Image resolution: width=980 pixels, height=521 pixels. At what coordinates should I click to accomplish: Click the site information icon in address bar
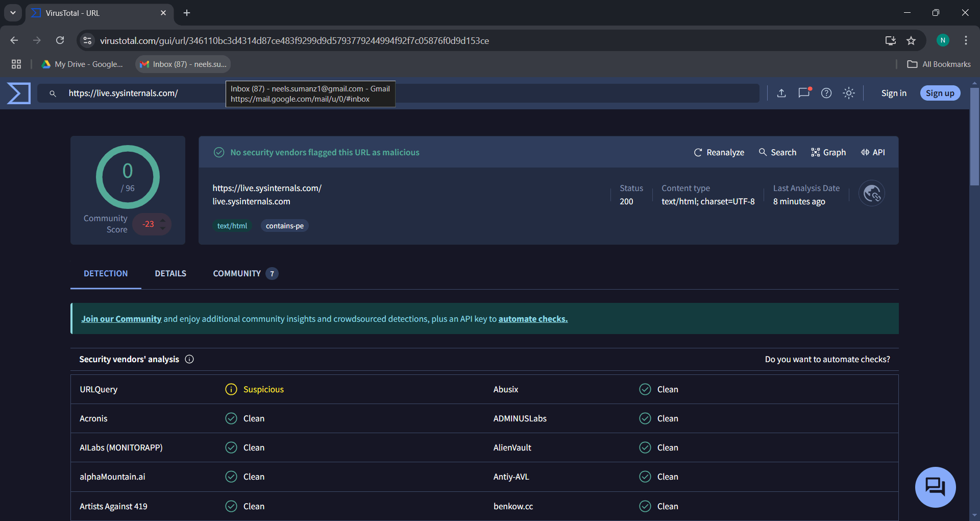88,40
